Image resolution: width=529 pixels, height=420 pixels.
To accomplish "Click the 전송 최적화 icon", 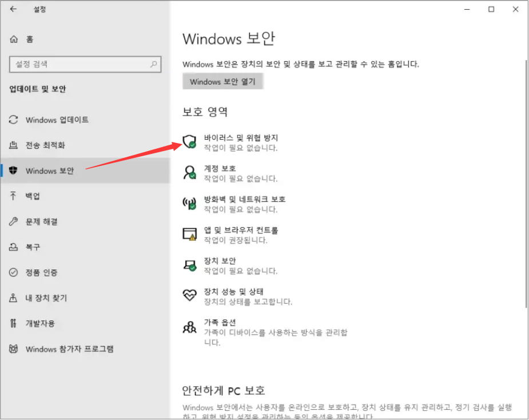I will click(x=14, y=145).
